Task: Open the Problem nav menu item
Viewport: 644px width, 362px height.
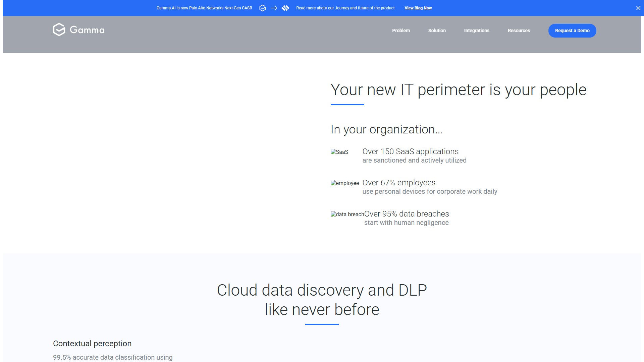Action: pyautogui.click(x=401, y=31)
